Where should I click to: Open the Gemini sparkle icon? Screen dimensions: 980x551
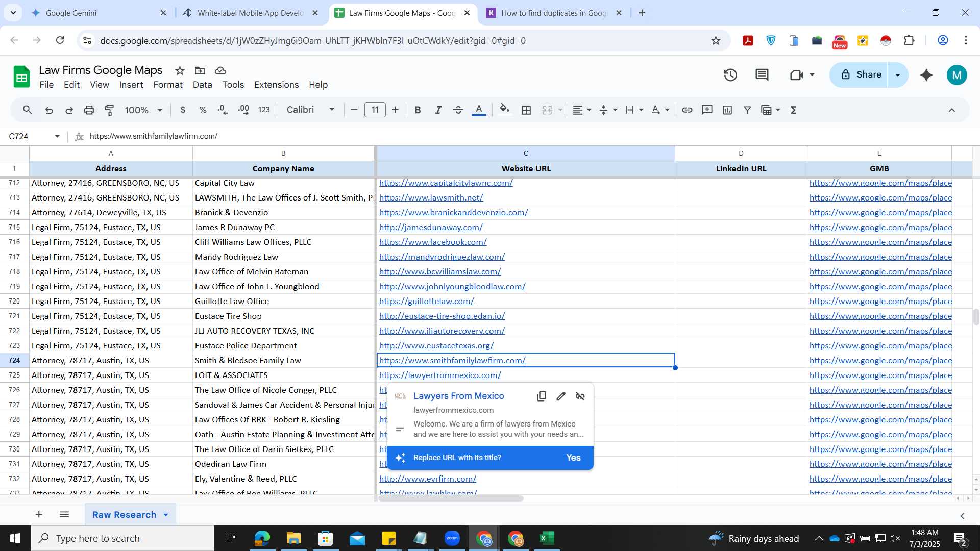[x=926, y=75]
